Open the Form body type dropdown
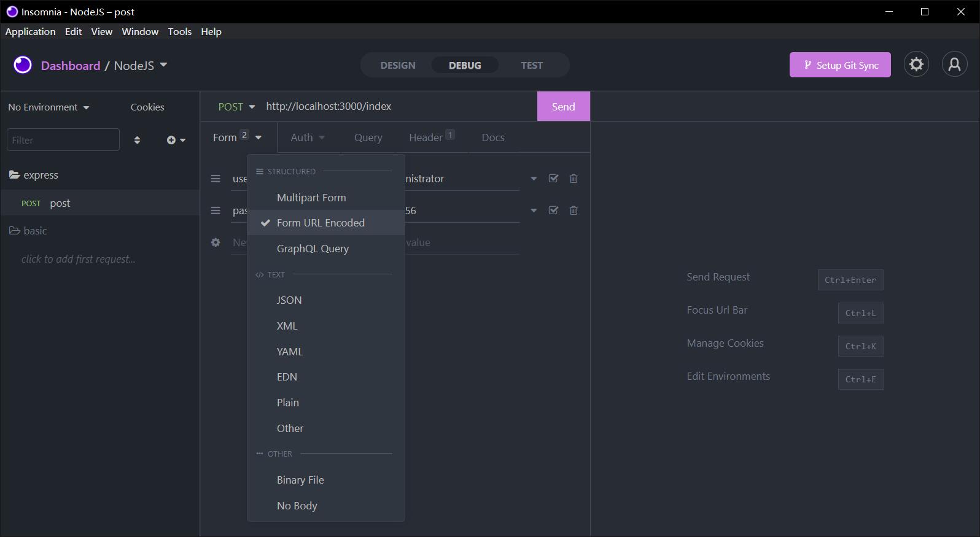The width and height of the screenshot is (980, 537). (238, 137)
